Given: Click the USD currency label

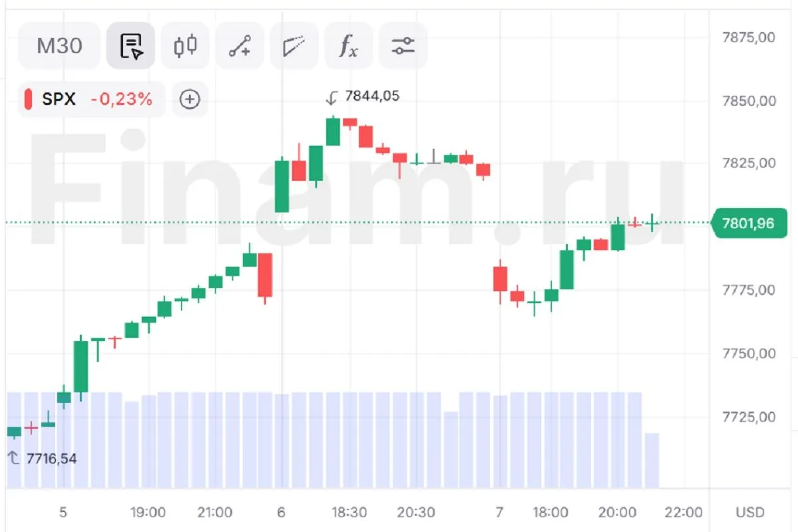Looking at the screenshot, I should [750, 513].
